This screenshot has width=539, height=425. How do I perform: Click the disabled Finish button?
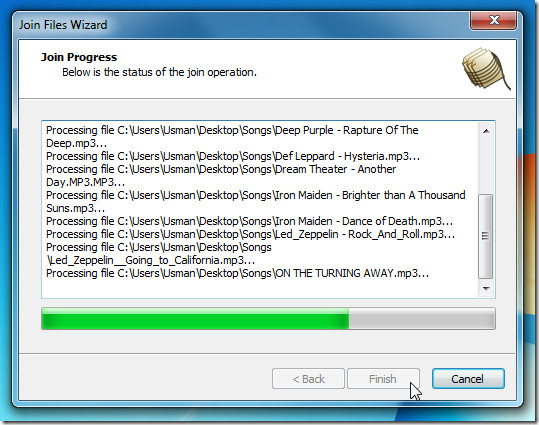click(x=383, y=379)
